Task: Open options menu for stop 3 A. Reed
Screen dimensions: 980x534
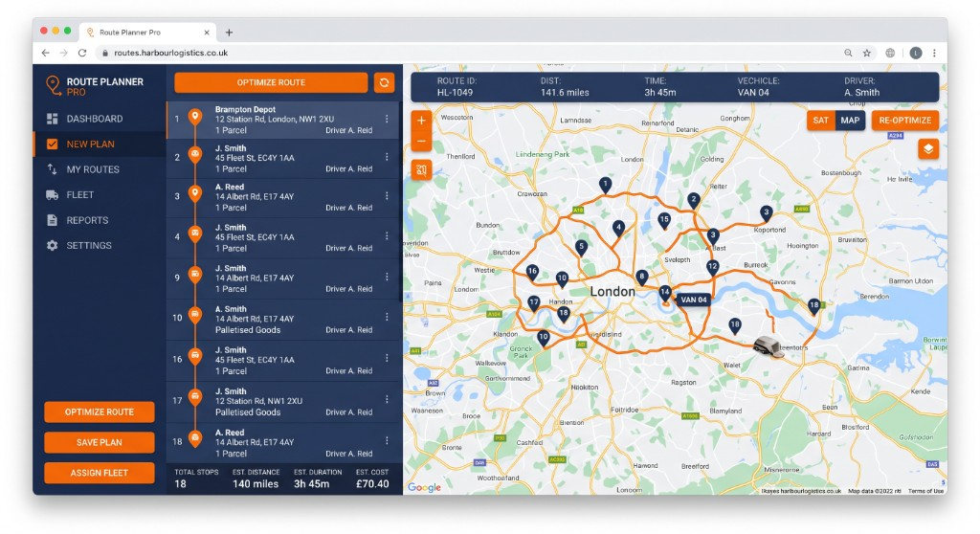Action: point(387,196)
